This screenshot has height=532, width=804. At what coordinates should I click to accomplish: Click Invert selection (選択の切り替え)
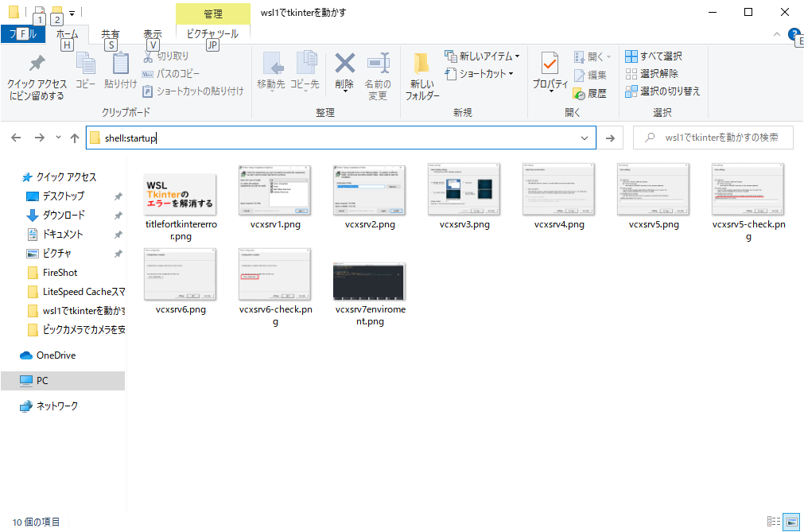662,91
